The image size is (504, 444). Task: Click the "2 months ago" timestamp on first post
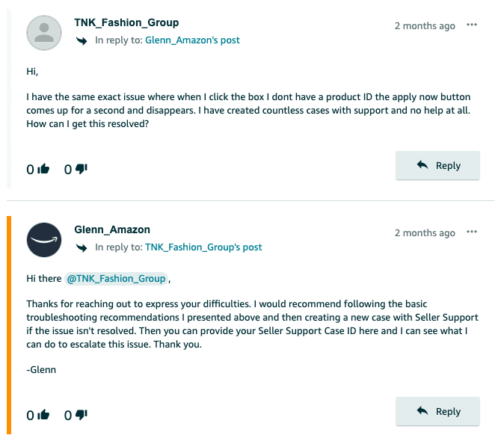click(425, 26)
